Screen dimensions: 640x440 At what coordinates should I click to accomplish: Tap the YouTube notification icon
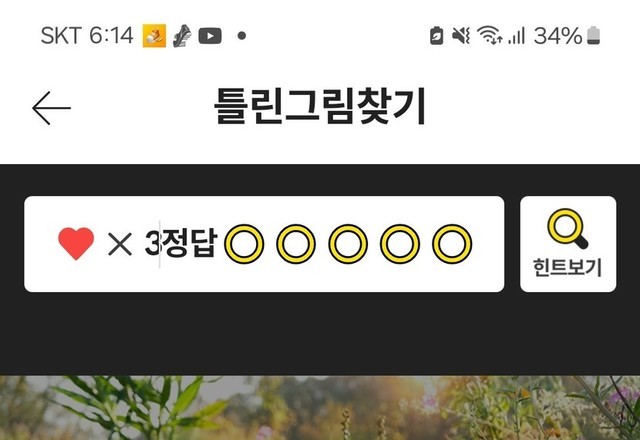click(210, 36)
